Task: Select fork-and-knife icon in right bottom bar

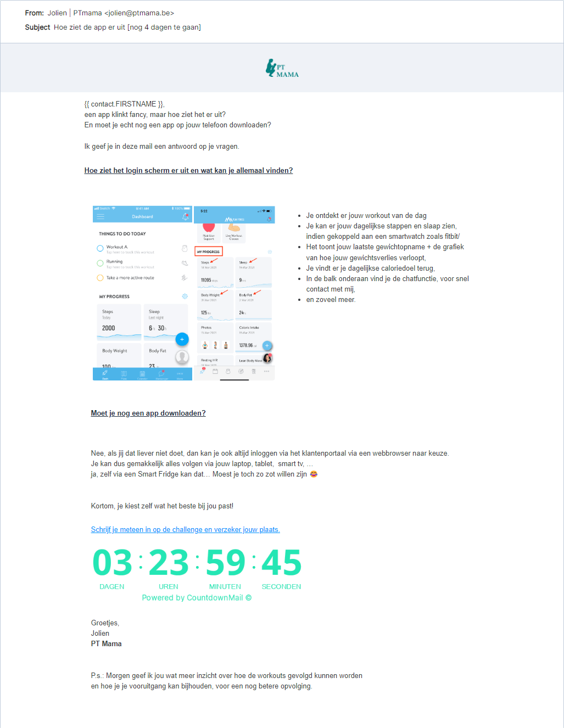Action: click(x=254, y=372)
